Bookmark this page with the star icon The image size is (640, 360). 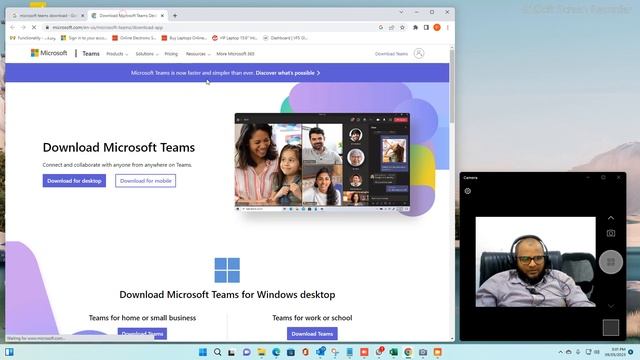[402, 27]
